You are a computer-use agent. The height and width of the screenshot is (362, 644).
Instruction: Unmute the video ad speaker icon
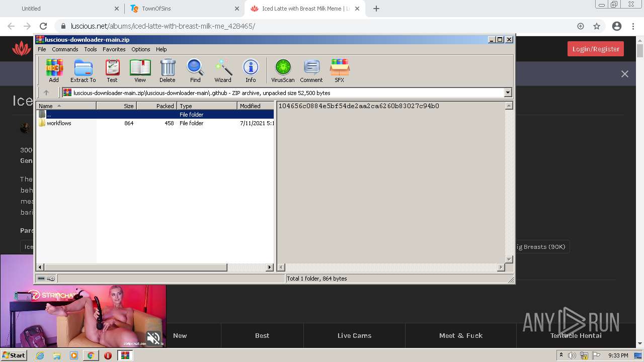click(x=153, y=338)
